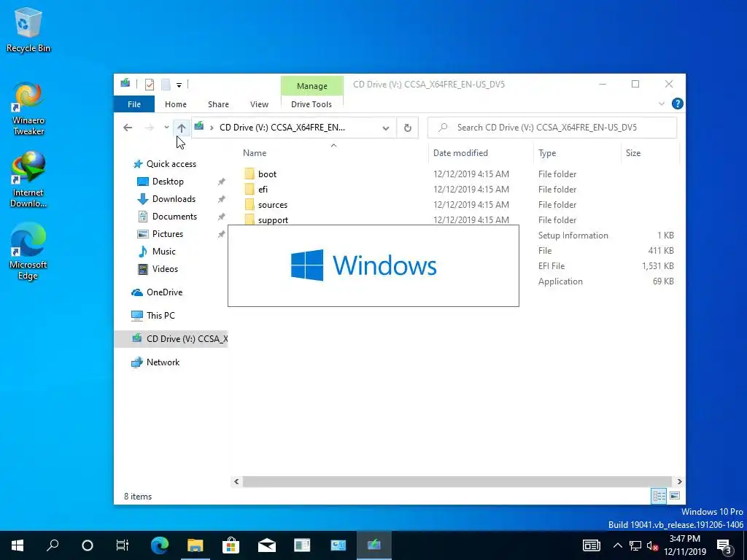Click the Setup Information type entry

[573, 236]
